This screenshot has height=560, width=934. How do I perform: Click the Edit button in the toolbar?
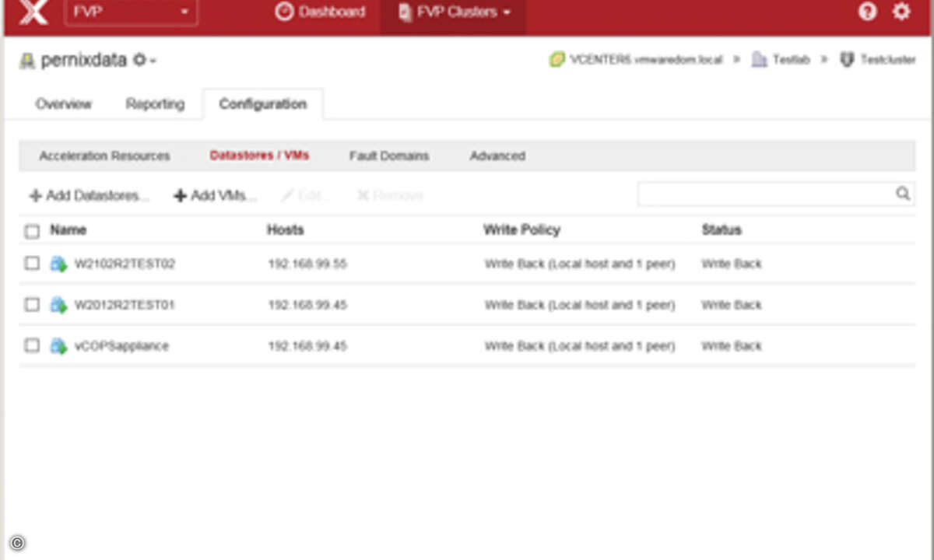(305, 196)
